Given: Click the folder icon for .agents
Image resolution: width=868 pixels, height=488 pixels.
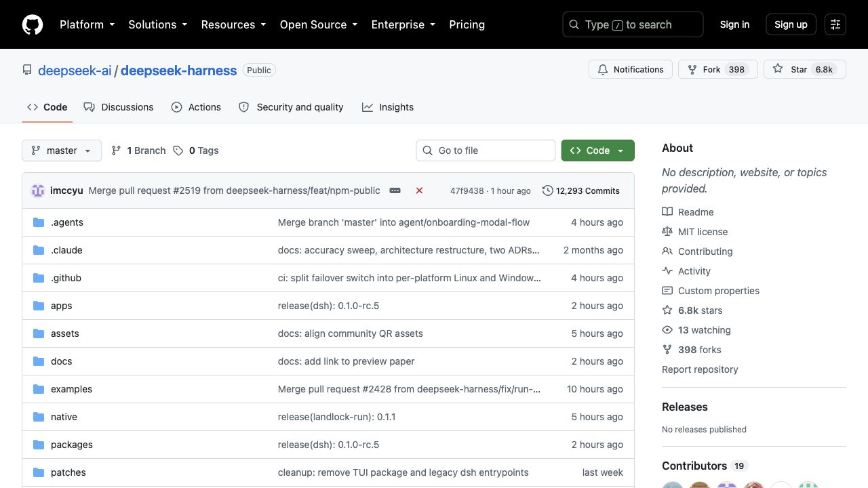Looking at the screenshot, I should pyautogui.click(x=39, y=222).
